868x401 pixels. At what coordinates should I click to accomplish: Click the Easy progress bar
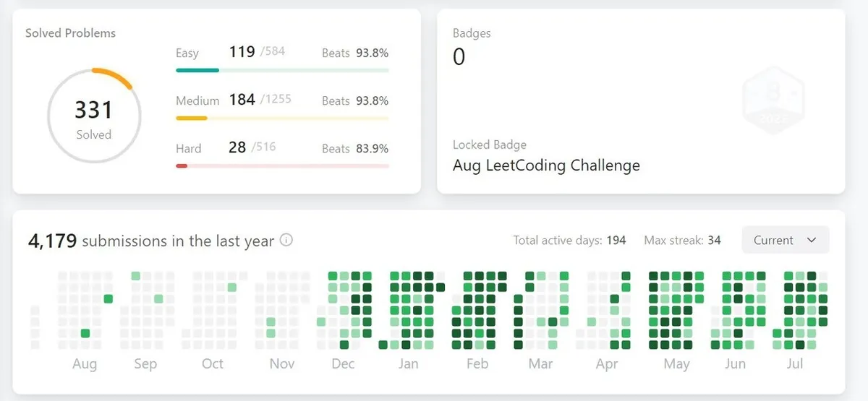pyautogui.click(x=282, y=71)
